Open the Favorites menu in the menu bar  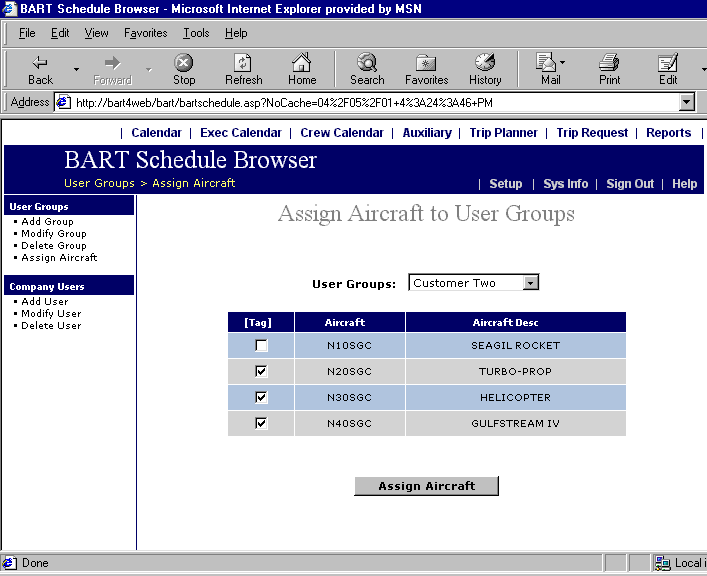[x=146, y=33]
